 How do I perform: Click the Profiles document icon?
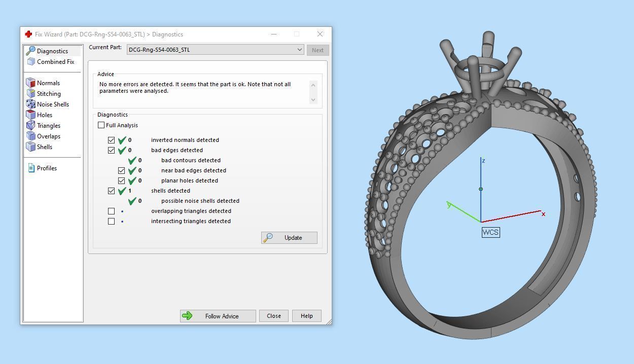point(31,168)
